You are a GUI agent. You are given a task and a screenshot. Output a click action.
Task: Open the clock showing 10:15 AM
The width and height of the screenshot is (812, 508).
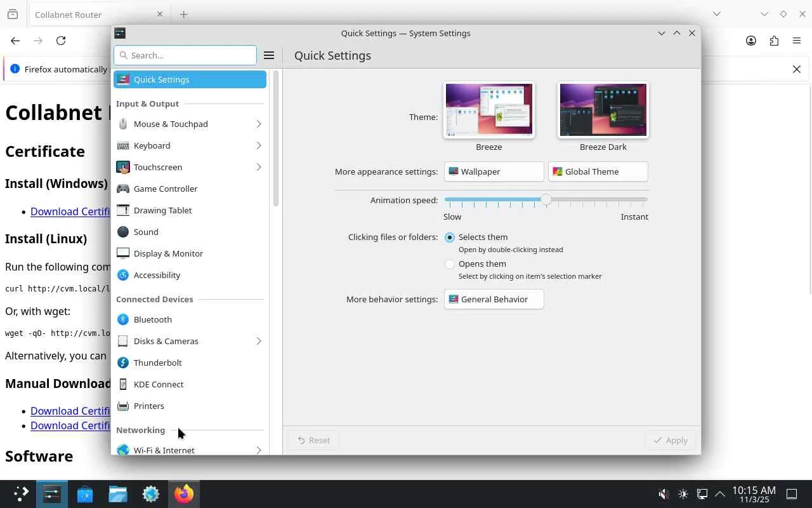[x=754, y=494]
